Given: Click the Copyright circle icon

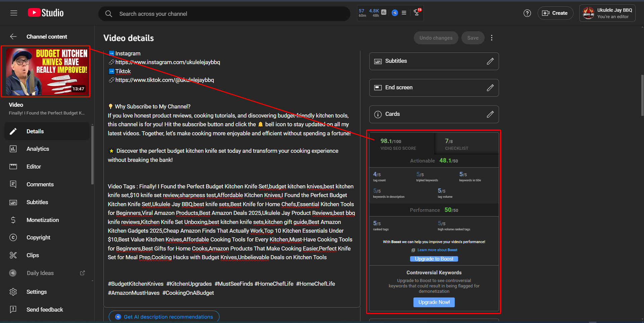Looking at the screenshot, I should click(x=13, y=237).
